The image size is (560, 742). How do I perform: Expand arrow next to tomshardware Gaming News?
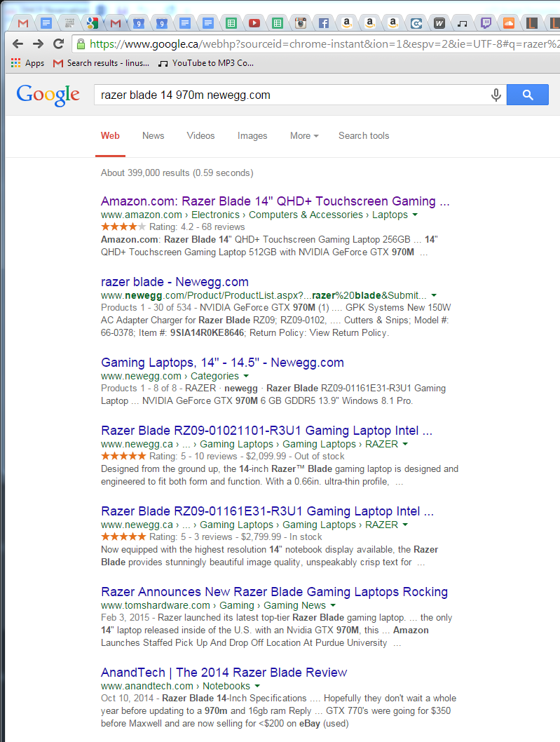coord(333,605)
